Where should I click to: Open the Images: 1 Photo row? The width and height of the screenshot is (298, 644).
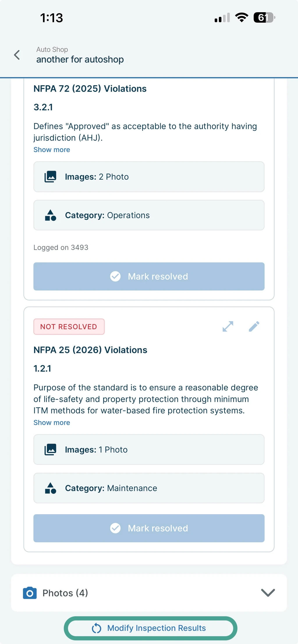(149, 449)
